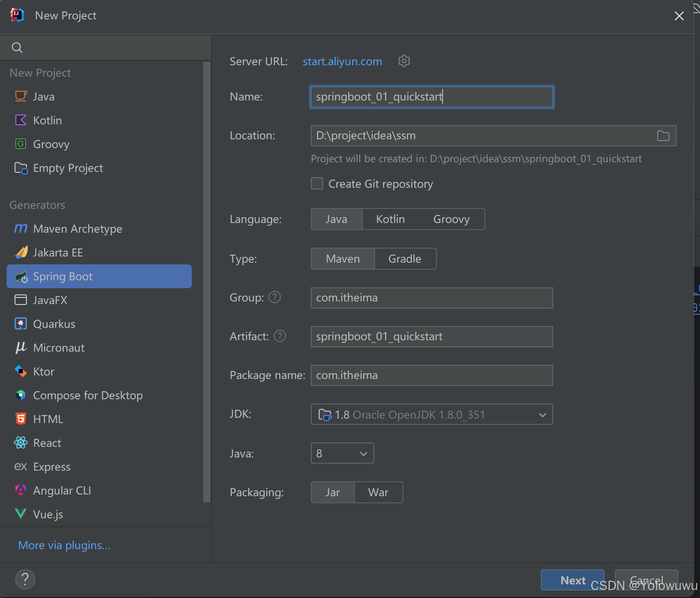Image resolution: width=700 pixels, height=598 pixels.
Task: Click the Vue.js icon
Action: click(x=21, y=514)
